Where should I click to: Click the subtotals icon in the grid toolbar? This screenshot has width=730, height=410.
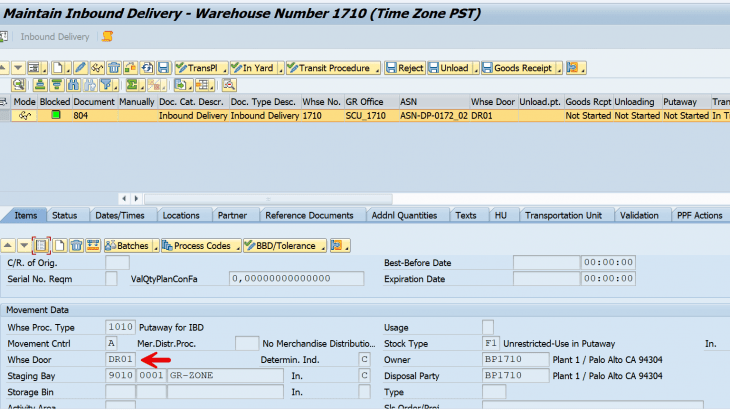click(154, 85)
